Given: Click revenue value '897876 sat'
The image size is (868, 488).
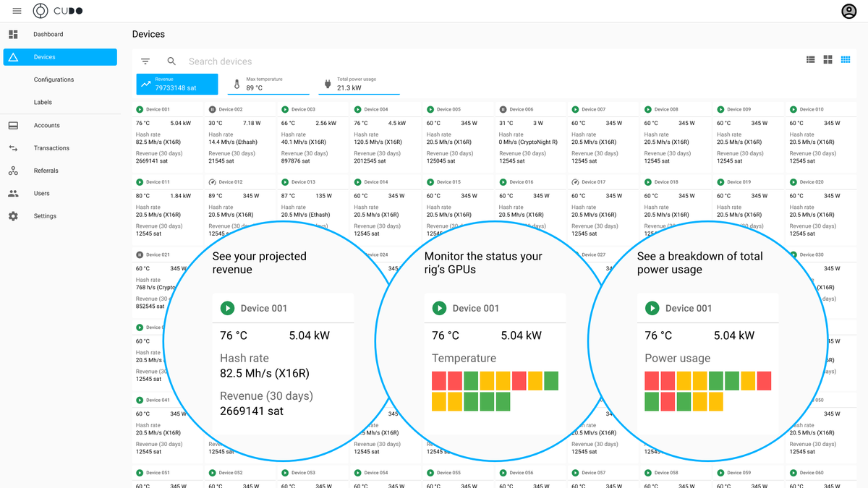Looking at the screenshot, I should coord(295,161).
